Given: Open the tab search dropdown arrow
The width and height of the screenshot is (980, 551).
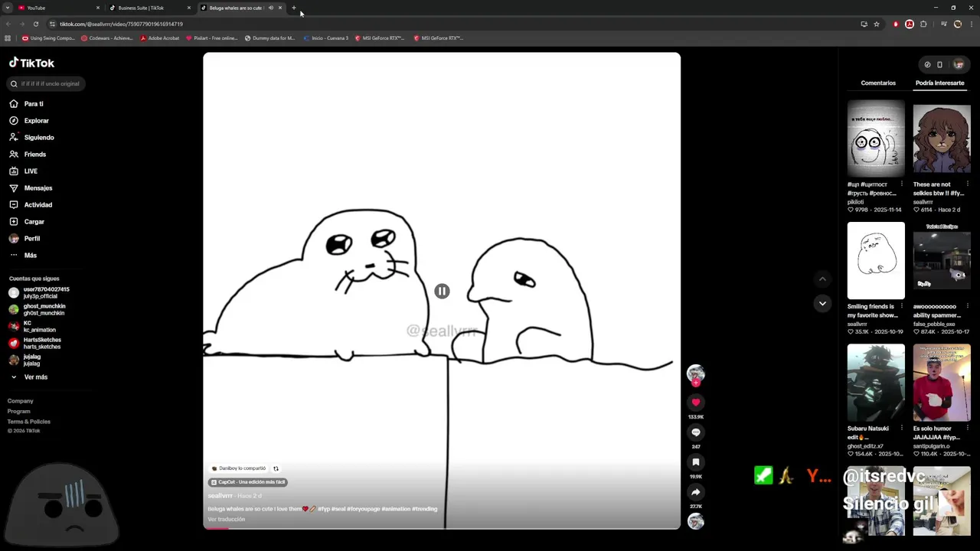Looking at the screenshot, I should tap(8, 8).
